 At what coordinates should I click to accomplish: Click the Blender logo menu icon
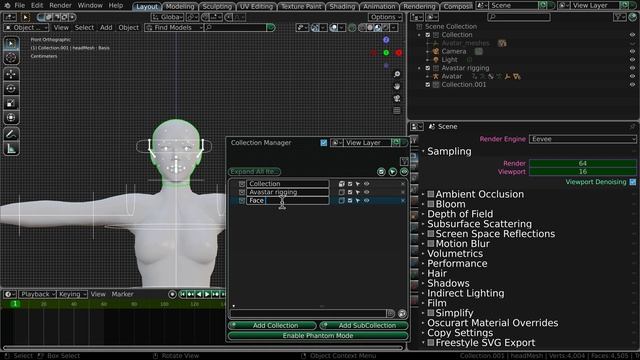pos(7,5)
